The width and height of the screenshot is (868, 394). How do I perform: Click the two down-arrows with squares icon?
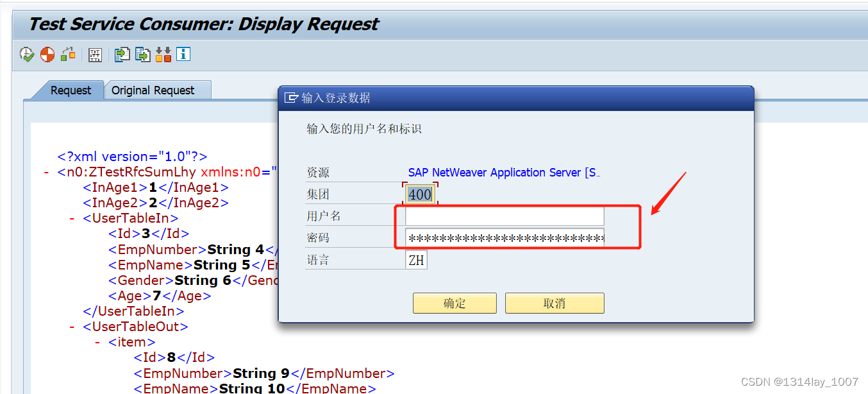click(x=163, y=55)
